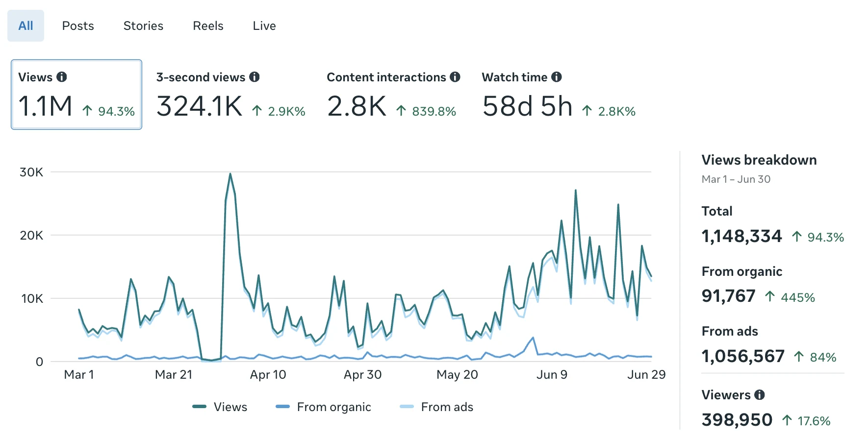Click the 3-second views info icon
This screenshot has height=438, width=868.
pos(255,77)
